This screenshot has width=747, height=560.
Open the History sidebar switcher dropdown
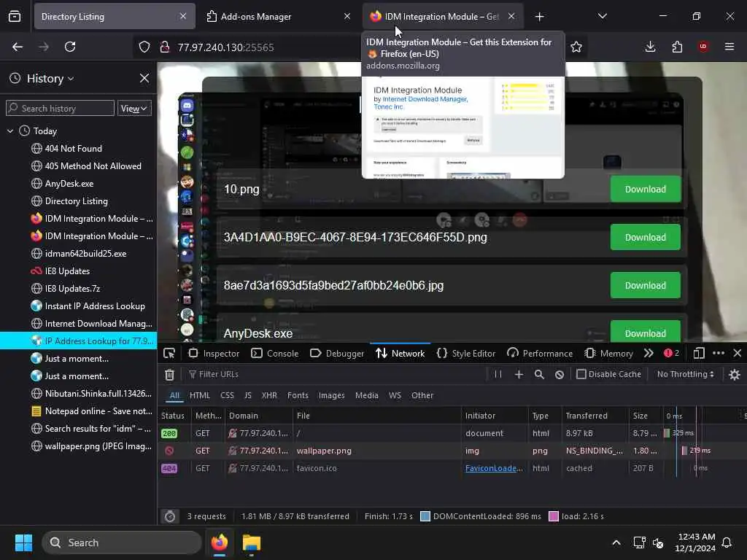(x=50, y=79)
